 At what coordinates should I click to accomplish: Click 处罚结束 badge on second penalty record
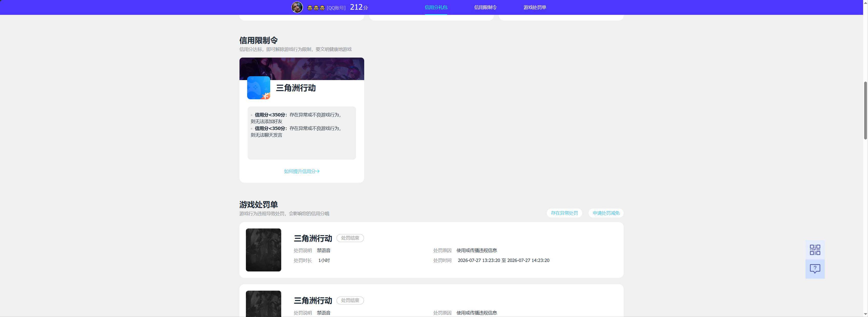[x=350, y=300]
